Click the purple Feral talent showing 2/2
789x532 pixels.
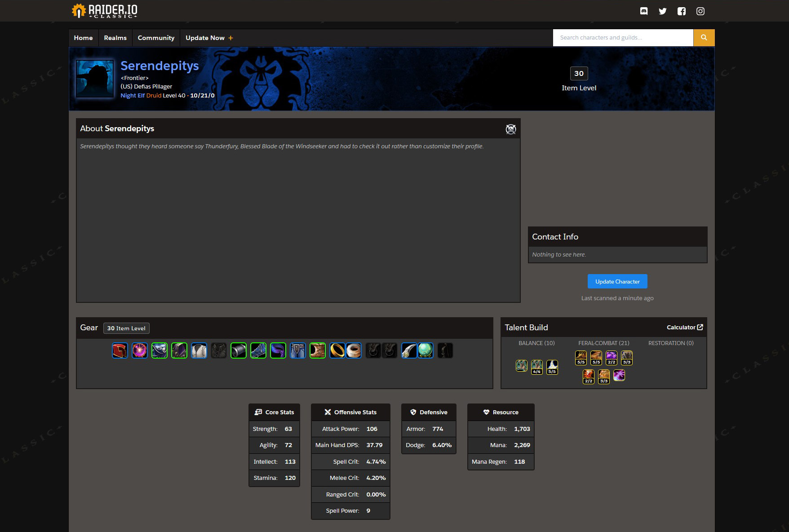coord(612,358)
